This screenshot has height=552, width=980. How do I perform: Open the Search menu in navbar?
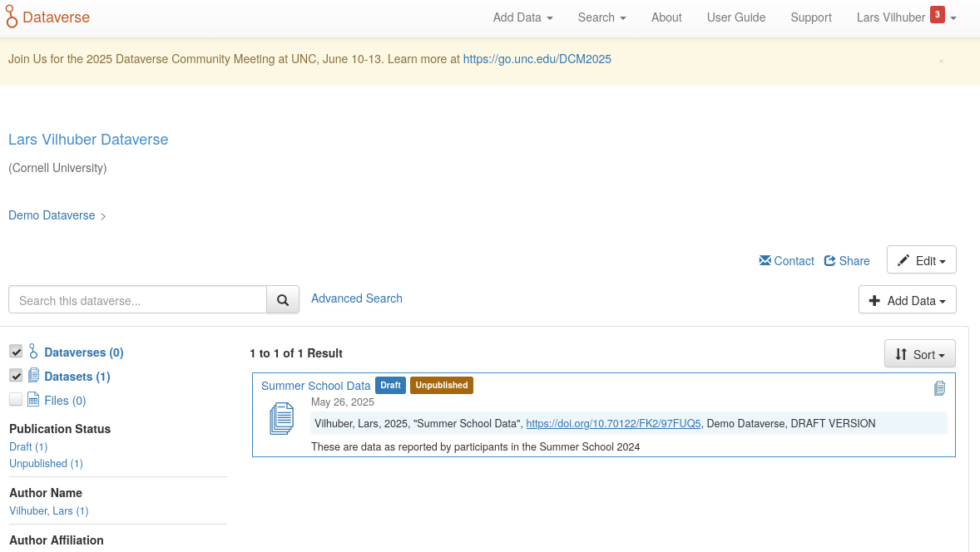pos(601,17)
